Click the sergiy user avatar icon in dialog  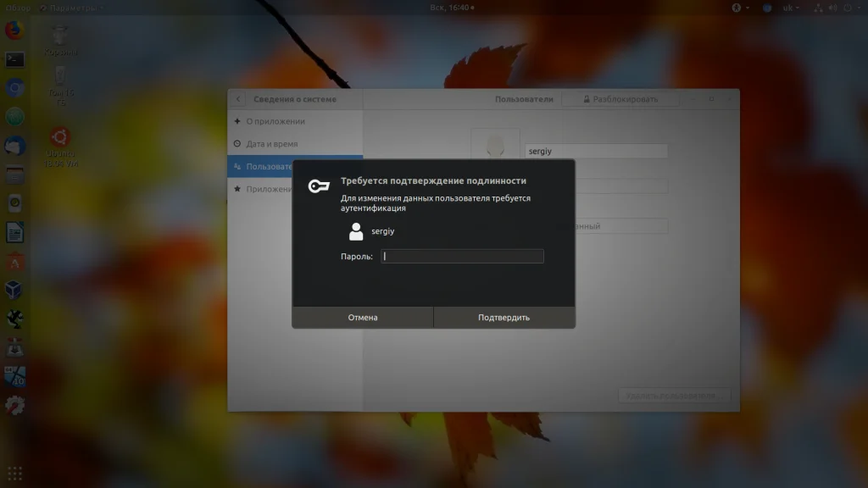pos(356,231)
